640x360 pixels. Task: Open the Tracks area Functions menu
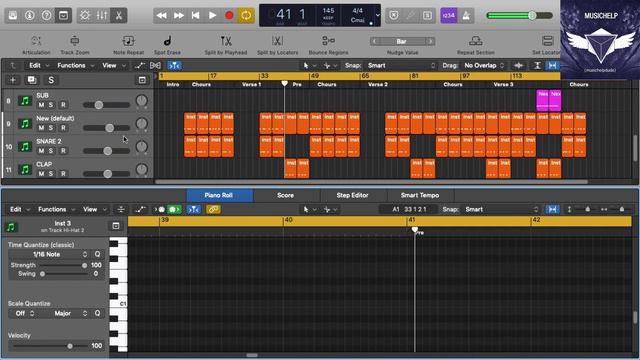(x=76, y=65)
